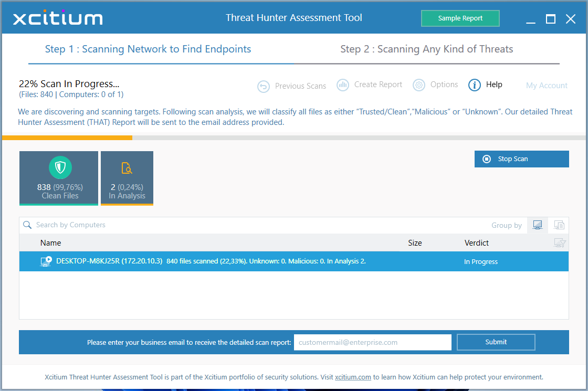Group results by computer icon
This screenshot has width=588, height=391.
click(538, 225)
